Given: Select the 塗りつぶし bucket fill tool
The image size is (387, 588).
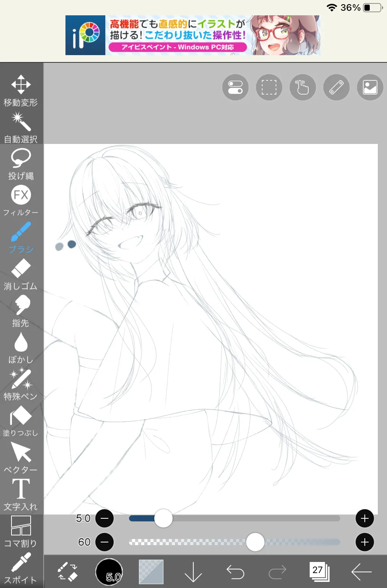Looking at the screenshot, I should [21, 421].
